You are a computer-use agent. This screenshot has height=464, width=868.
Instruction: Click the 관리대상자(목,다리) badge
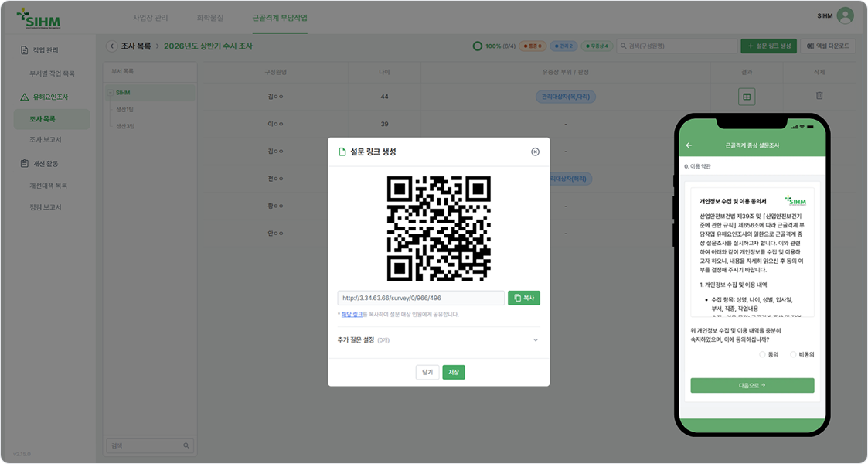(565, 97)
